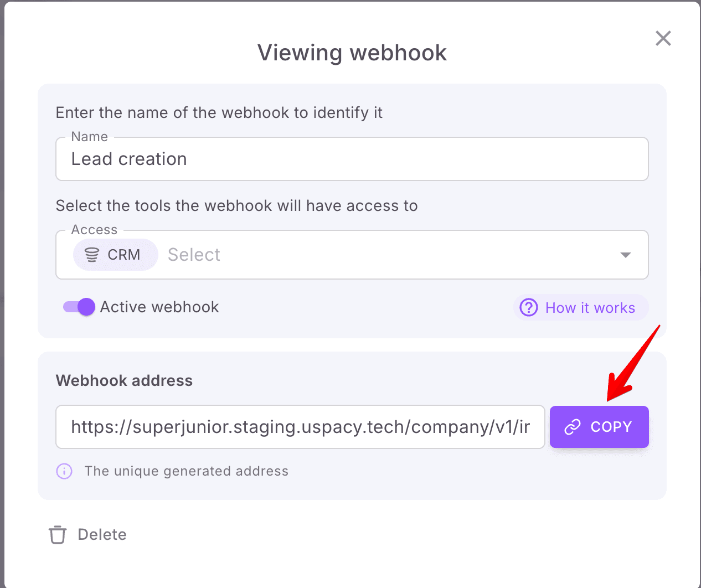Viewport: 701px width, 588px height.
Task: Focus the Name field with Lead creation
Action: [x=352, y=159]
